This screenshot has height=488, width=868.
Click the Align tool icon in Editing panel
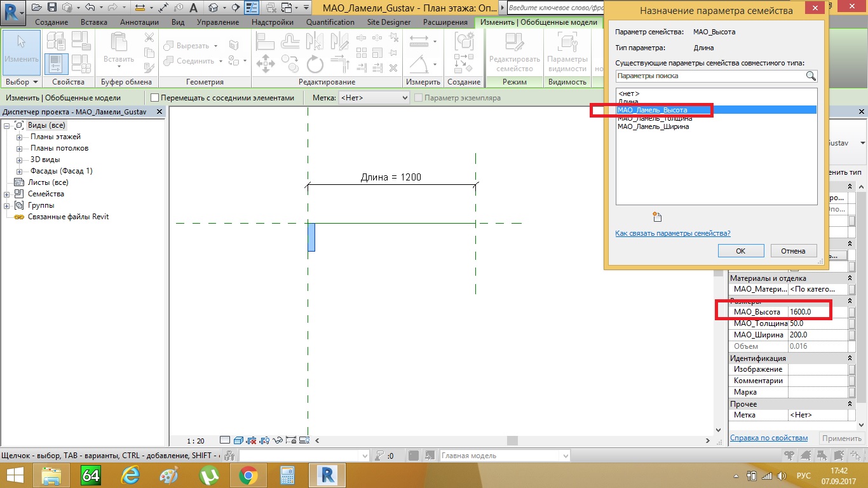tap(265, 41)
